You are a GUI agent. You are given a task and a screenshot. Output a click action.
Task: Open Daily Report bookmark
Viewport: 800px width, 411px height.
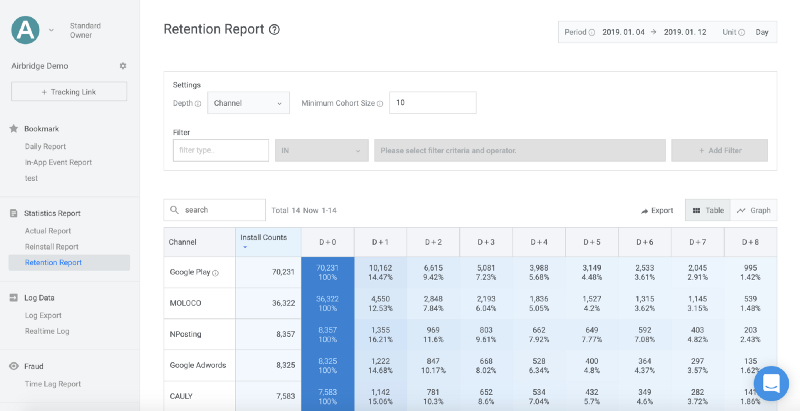45,146
